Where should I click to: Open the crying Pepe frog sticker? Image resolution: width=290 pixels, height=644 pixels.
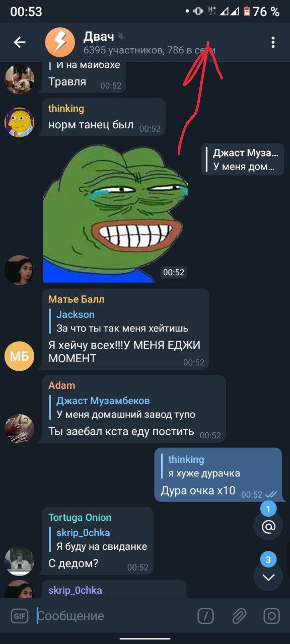[116, 214]
